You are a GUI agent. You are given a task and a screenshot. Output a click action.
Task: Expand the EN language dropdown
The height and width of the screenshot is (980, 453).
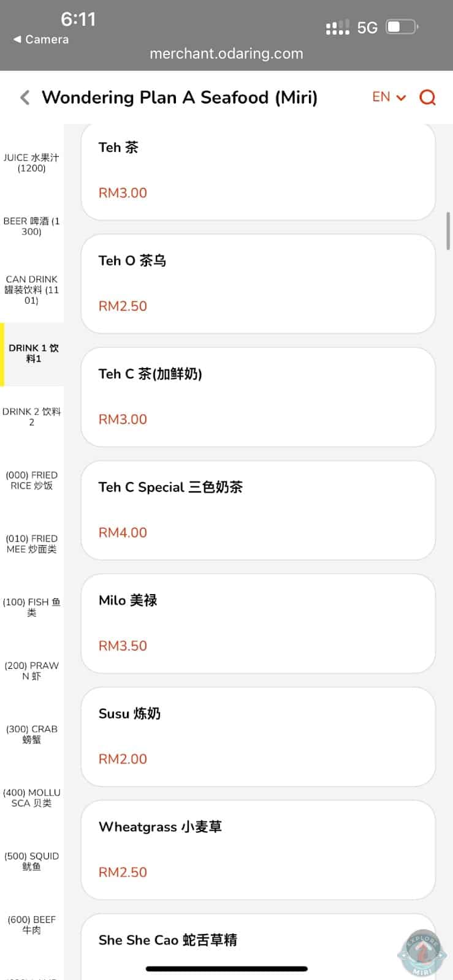[x=389, y=97]
